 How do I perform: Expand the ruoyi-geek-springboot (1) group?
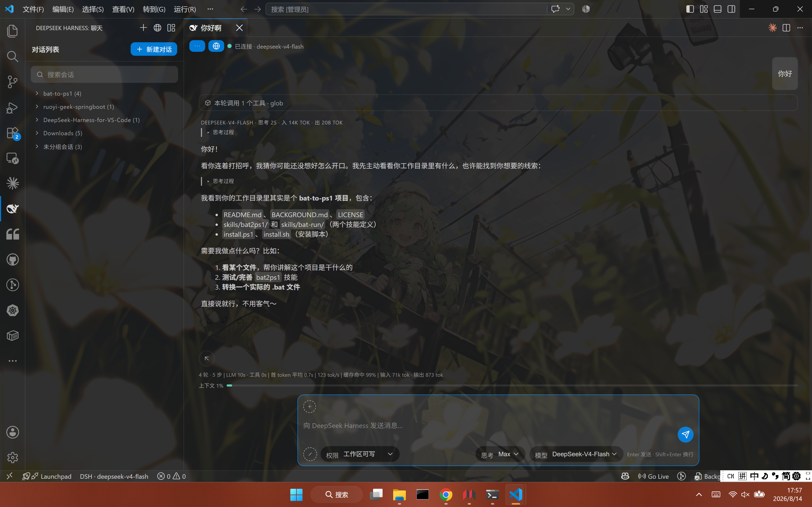(x=104, y=107)
